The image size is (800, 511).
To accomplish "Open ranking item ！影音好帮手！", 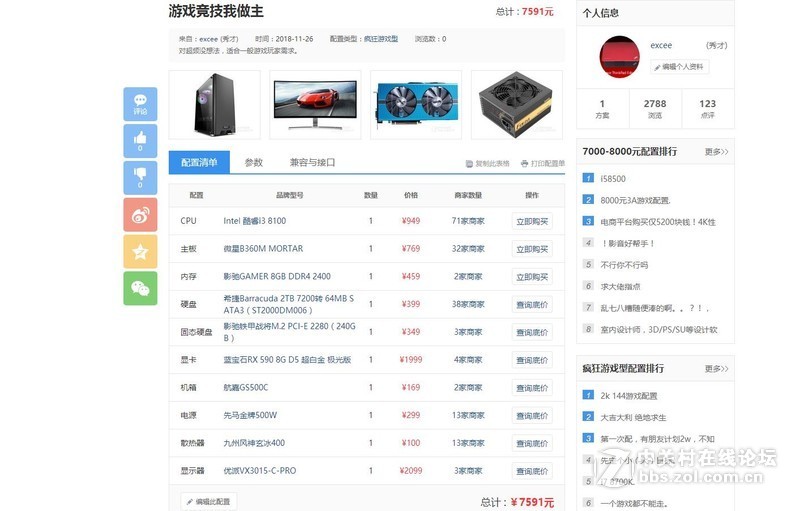I will click(627, 243).
